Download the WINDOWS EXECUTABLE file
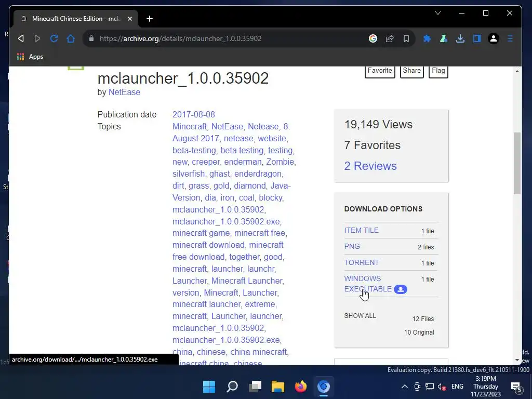The image size is (532, 399). point(368,284)
